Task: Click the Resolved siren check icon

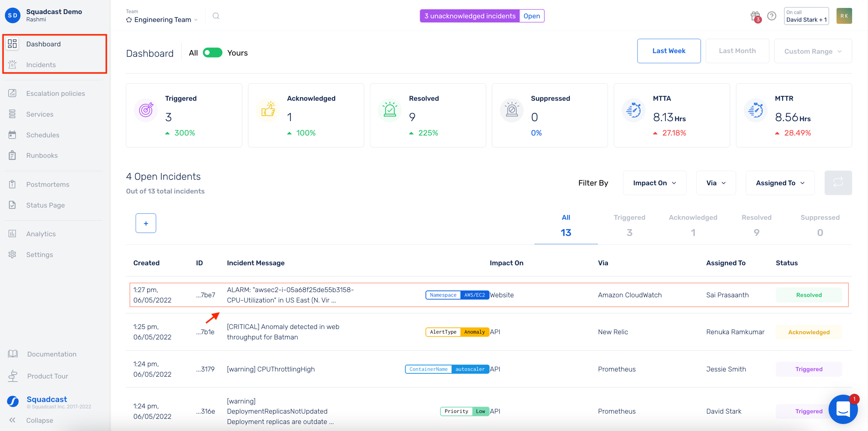Action: [x=390, y=110]
